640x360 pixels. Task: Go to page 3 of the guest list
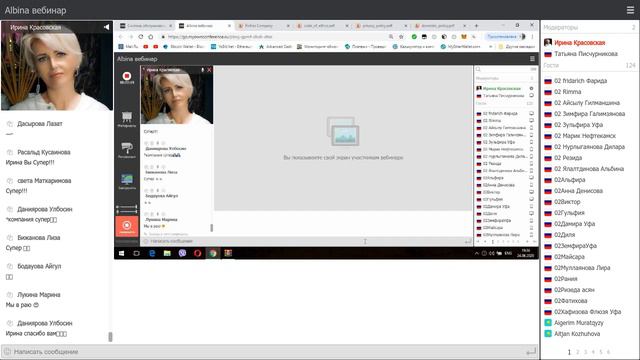tap(585, 352)
